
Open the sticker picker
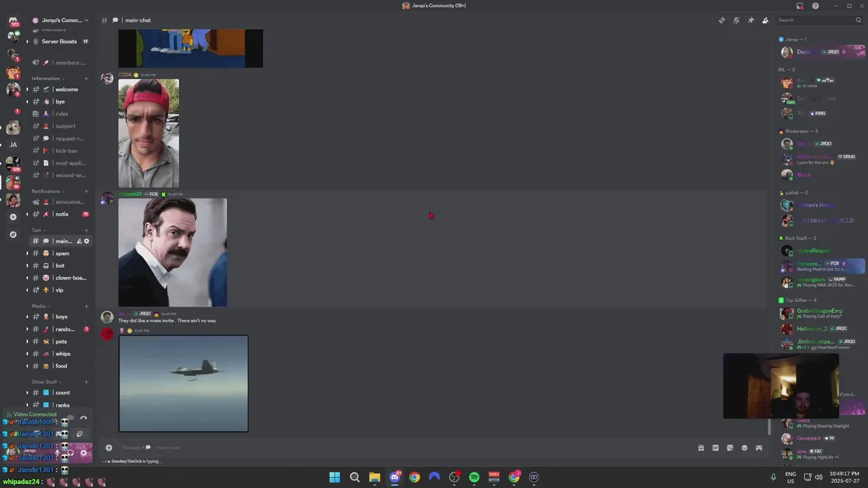pos(730,448)
